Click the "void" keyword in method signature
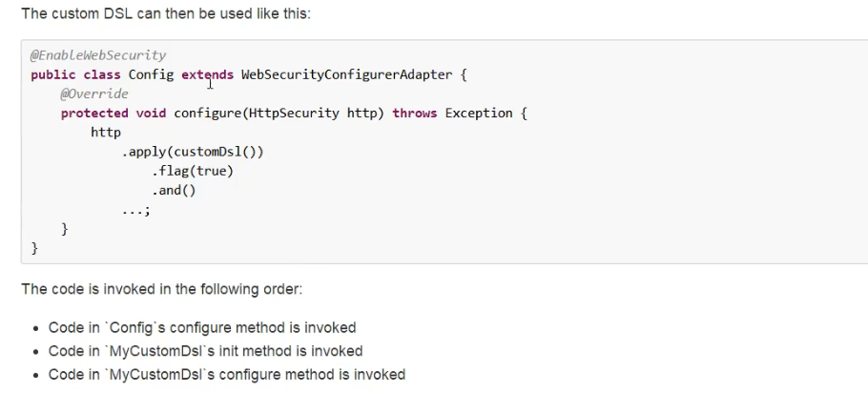868x394 pixels. coord(151,113)
